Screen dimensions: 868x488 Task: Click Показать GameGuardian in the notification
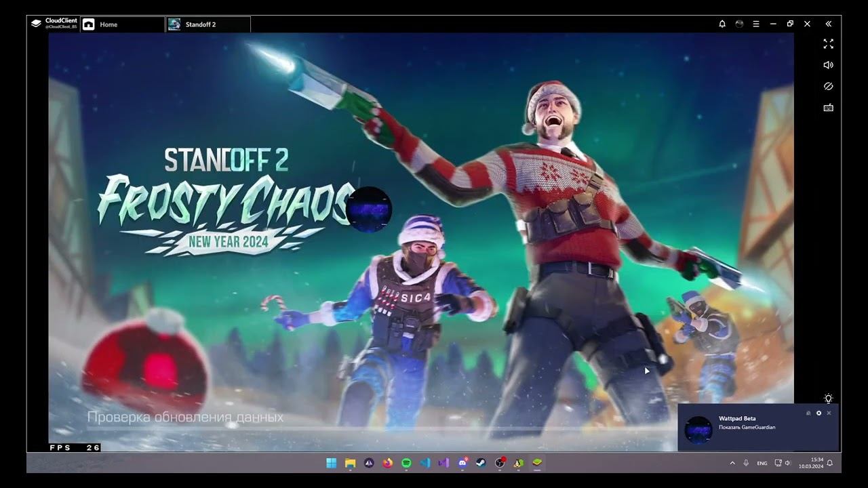(x=747, y=427)
